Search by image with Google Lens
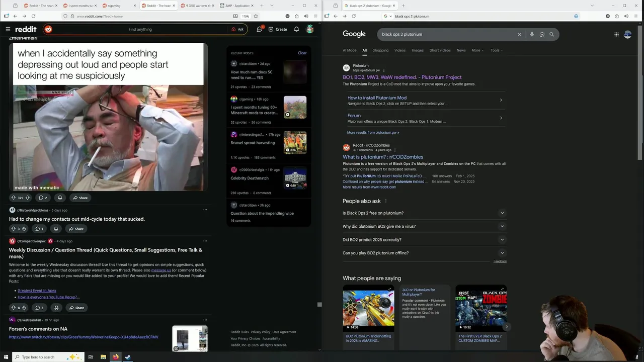 [x=542, y=34]
